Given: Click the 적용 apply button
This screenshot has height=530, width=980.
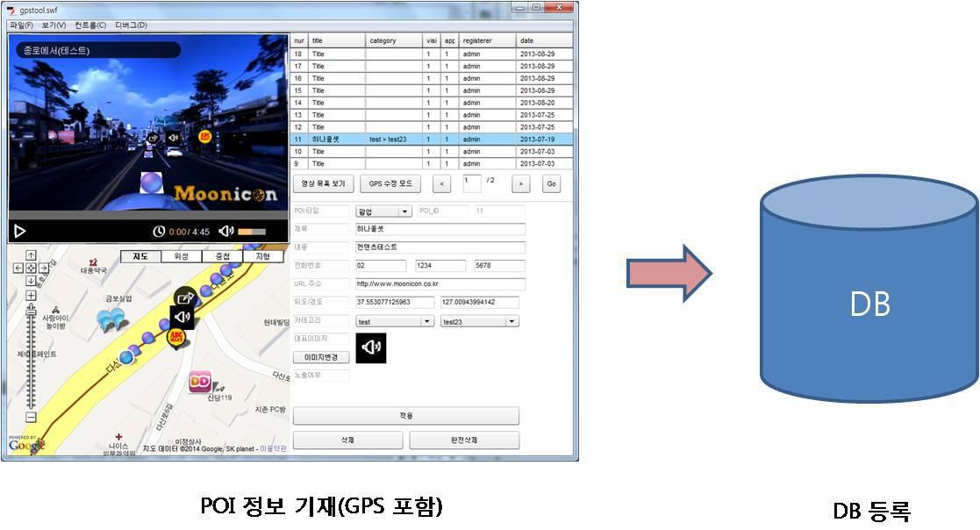Looking at the screenshot, I should tap(405, 416).
